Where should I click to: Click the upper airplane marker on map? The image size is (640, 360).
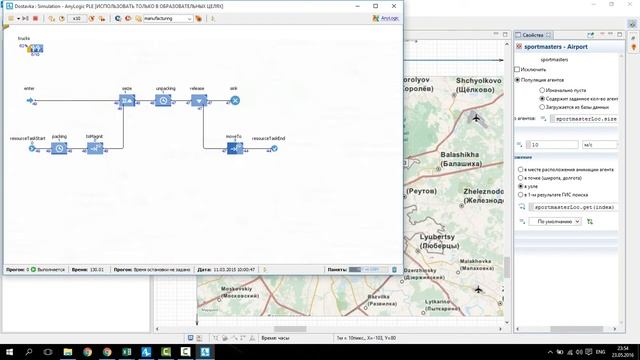pos(476,118)
